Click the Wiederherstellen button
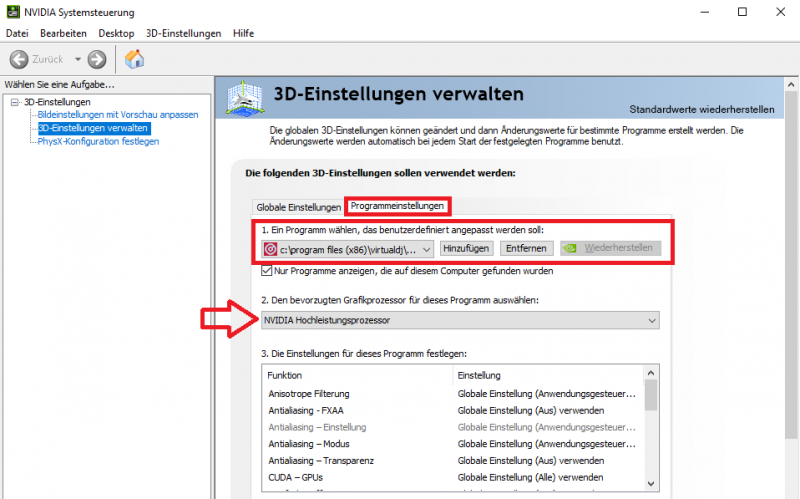 (x=610, y=248)
